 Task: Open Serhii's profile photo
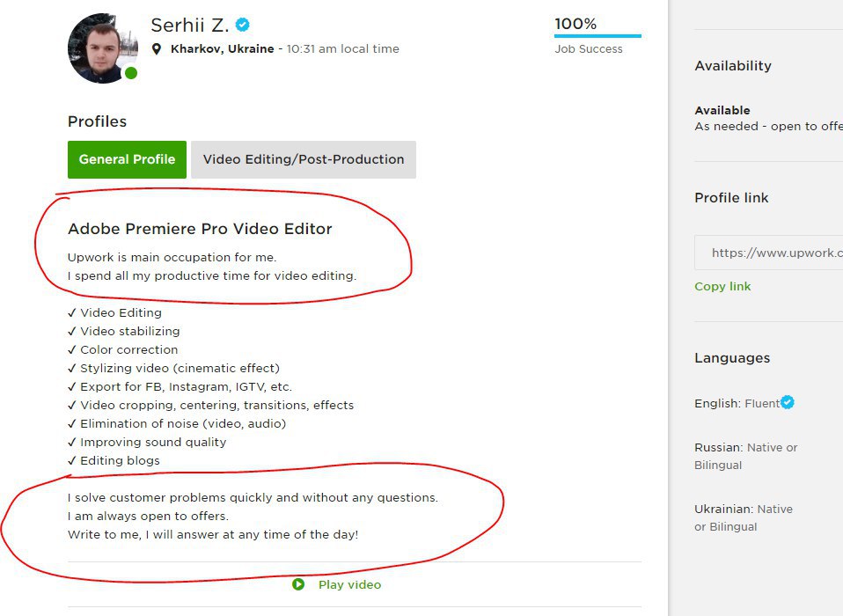click(x=103, y=48)
